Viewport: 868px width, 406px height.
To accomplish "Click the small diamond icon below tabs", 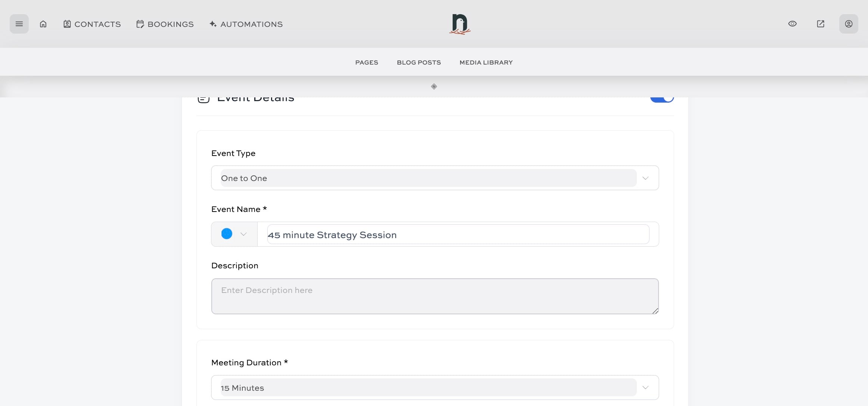I will [x=434, y=87].
